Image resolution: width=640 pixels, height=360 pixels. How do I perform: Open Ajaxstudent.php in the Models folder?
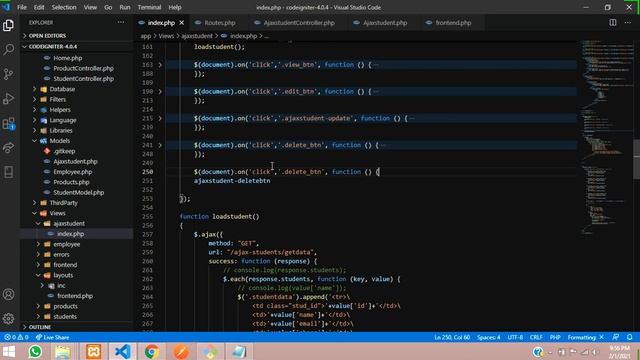[x=75, y=162]
